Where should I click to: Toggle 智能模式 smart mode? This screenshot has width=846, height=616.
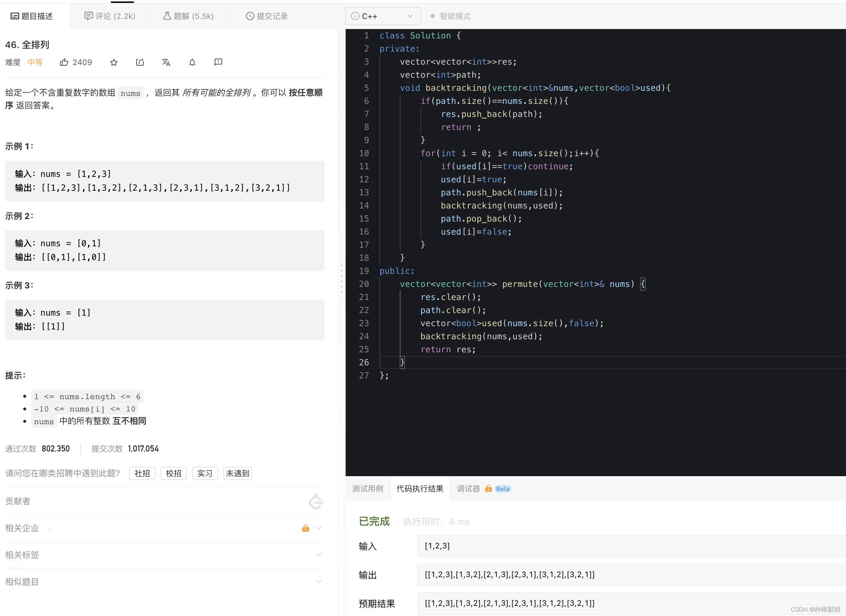pyautogui.click(x=451, y=16)
